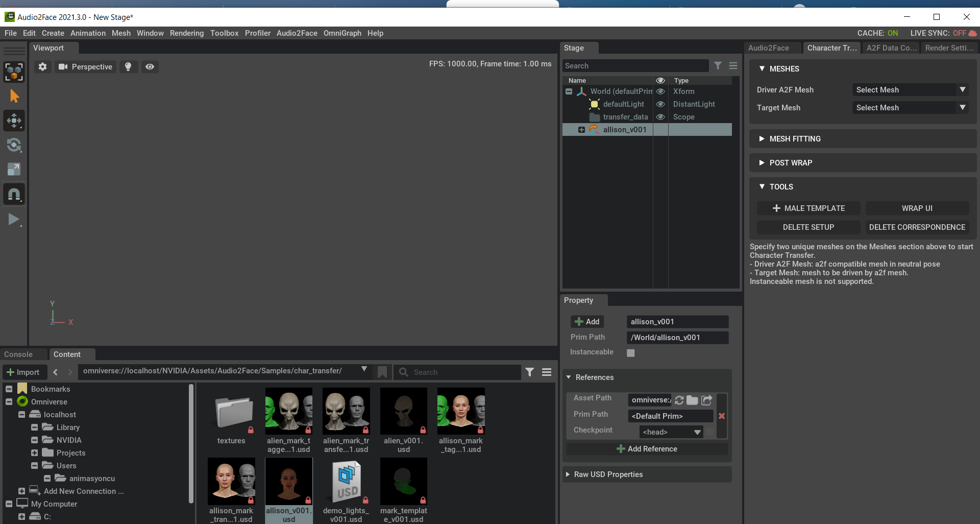Select the arrow selection tool
This screenshot has width=980, height=524.
click(14, 96)
